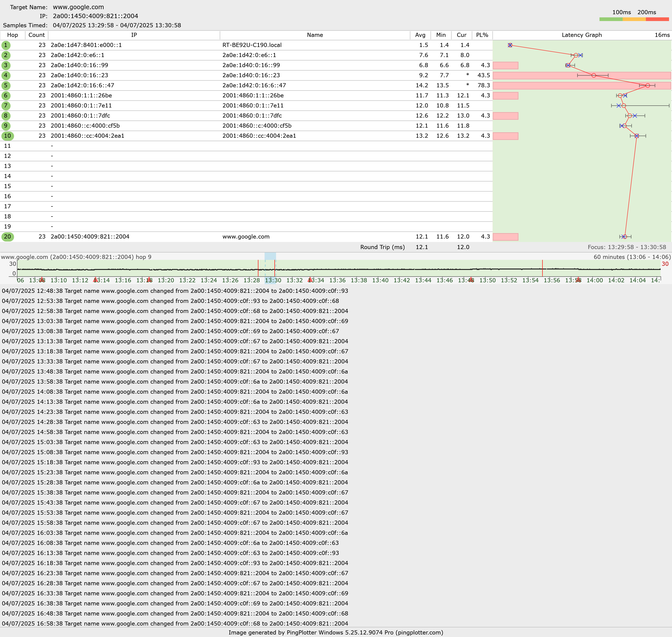Image resolution: width=672 pixels, height=637 pixels.
Task: Click the packet loss bar for hop 20
Action: [506, 237]
